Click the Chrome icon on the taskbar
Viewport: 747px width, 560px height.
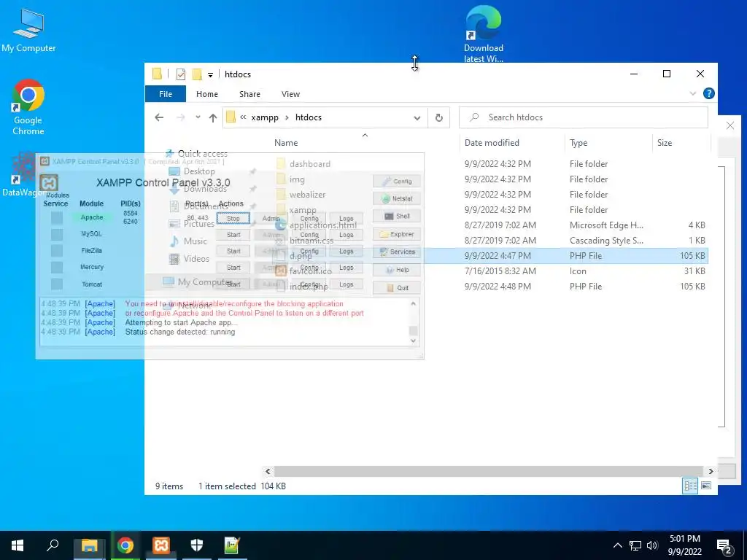125,545
